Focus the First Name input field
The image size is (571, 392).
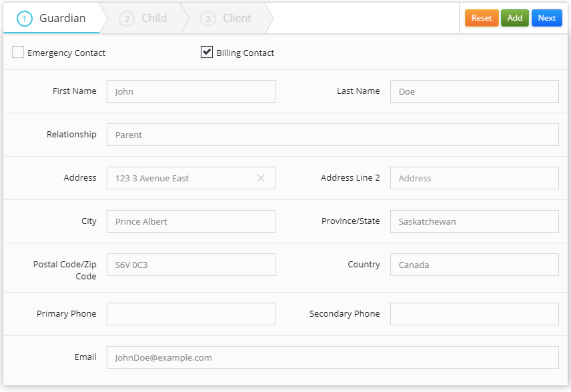click(x=191, y=91)
